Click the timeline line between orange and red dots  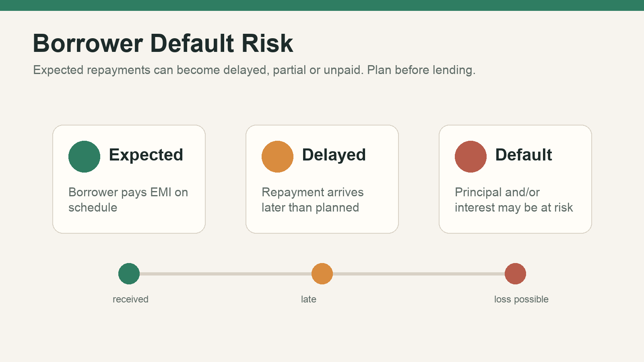[419, 274]
